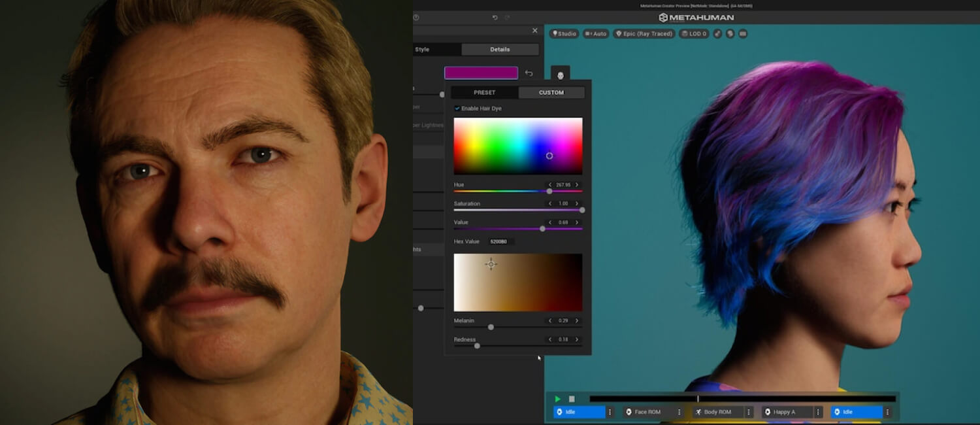The image size is (980, 425).
Task: Click the head icon beside the hair panel
Action: (560, 76)
